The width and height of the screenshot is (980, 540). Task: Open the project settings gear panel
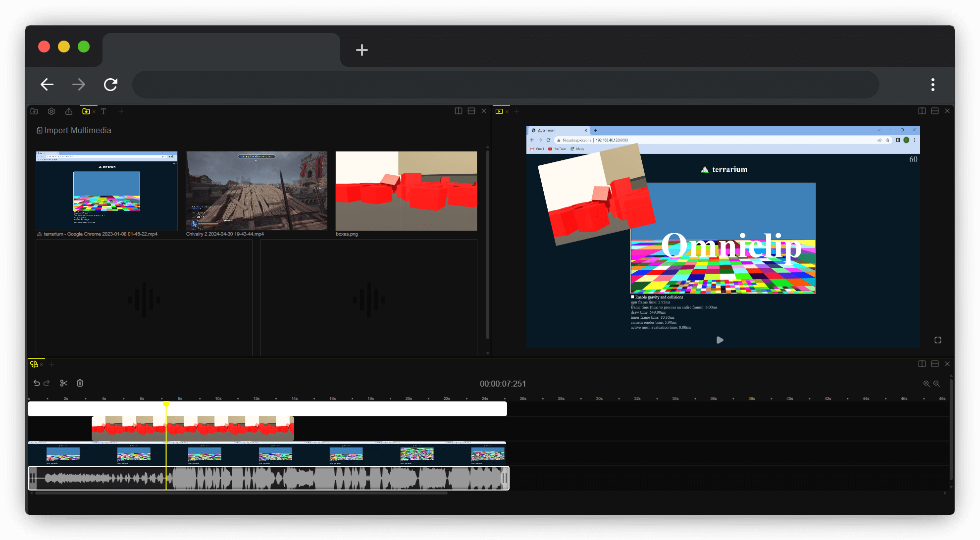point(52,111)
